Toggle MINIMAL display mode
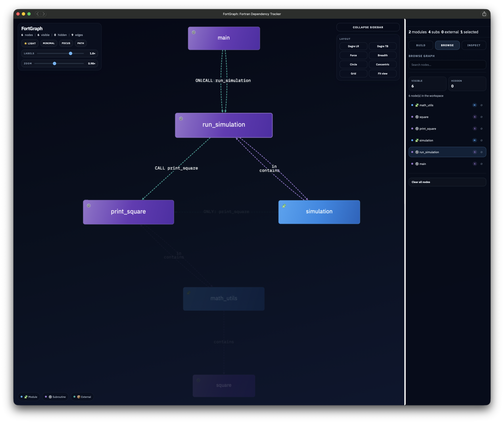This screenshot has height=423, width=504. [x=49, y=43]
